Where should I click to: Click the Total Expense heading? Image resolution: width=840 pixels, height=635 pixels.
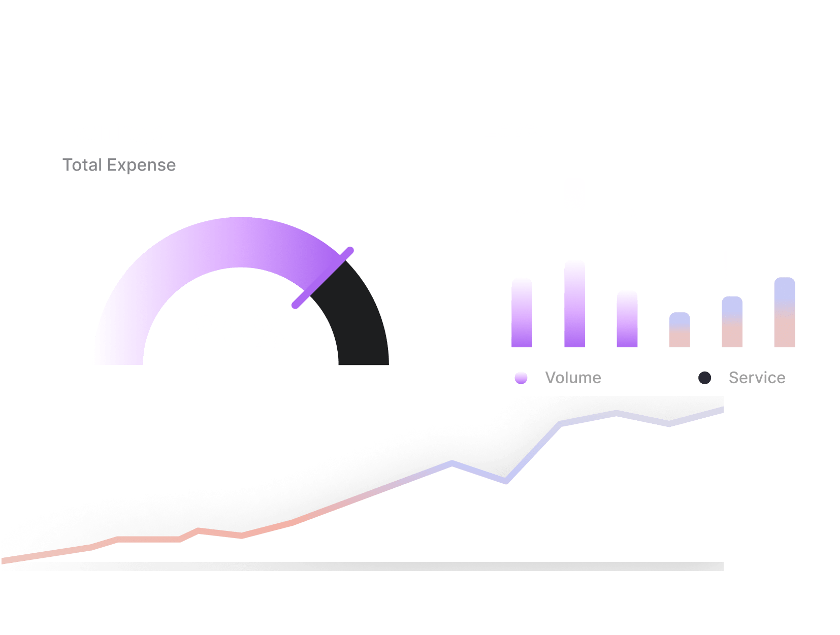(x=119, y=165)
